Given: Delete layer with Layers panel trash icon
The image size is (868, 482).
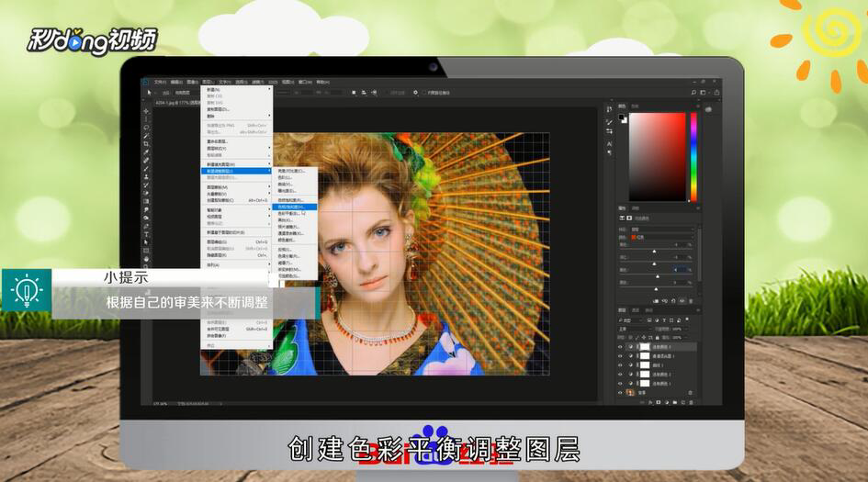Looking at the screenshot, I should (691, 402).
